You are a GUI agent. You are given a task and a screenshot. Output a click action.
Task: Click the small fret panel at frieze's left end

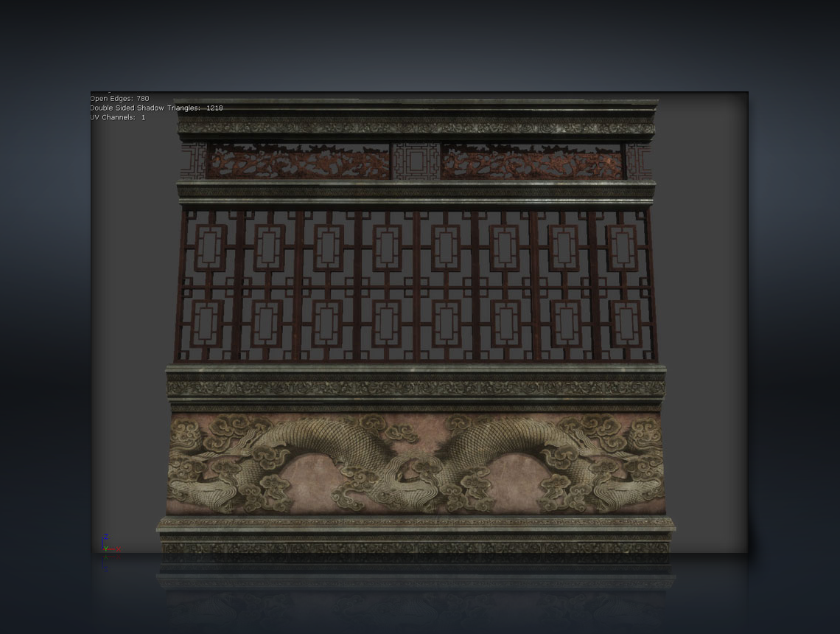(x=193, y=161)
